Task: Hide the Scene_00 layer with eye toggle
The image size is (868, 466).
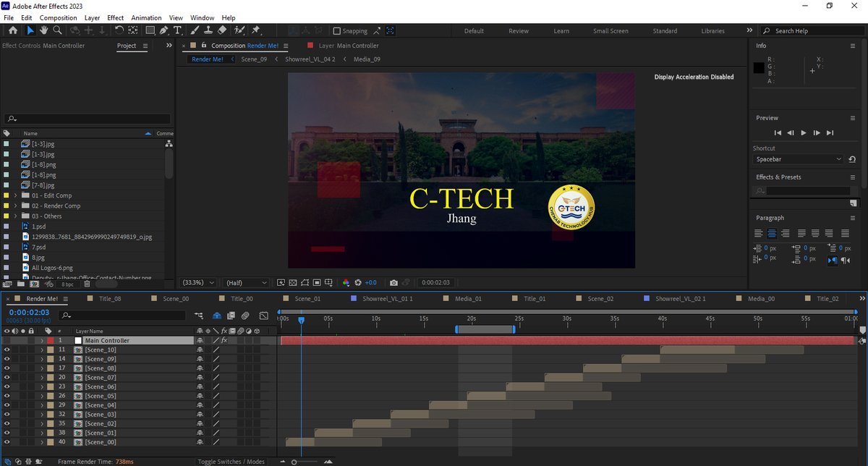Action: [7, 442]
